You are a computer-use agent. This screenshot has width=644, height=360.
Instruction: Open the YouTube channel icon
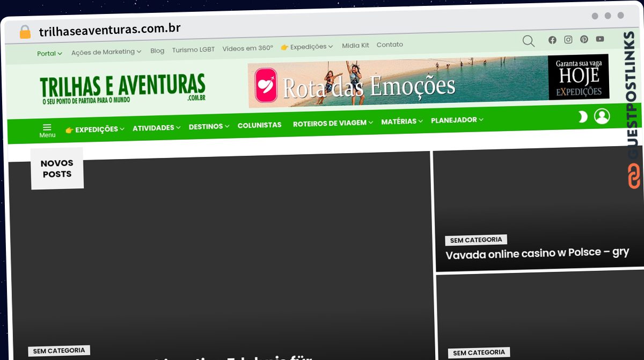[600, 39]
